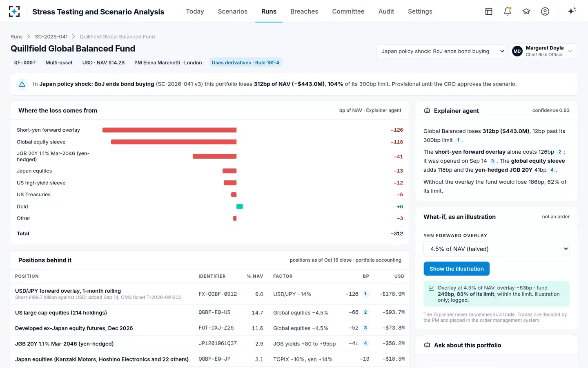Open citation 4 after 41bp
Viewport: 588px width, 368px height.
(552, 170)
